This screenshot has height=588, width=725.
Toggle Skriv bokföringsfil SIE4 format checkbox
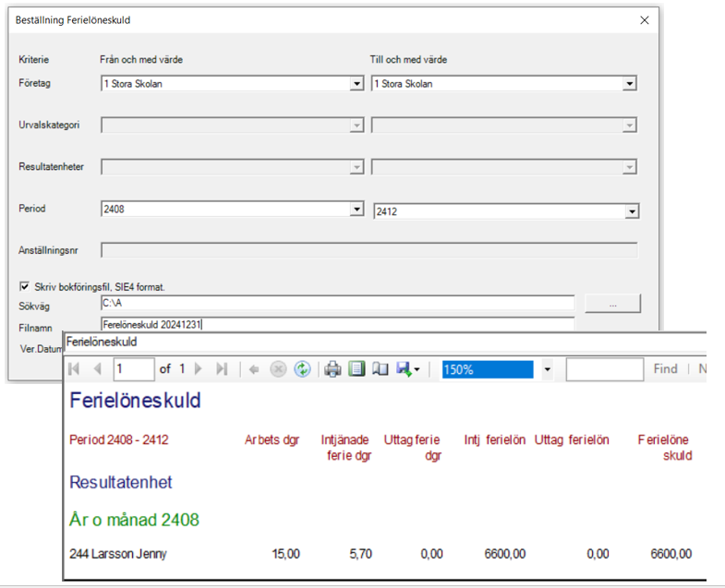25,286
